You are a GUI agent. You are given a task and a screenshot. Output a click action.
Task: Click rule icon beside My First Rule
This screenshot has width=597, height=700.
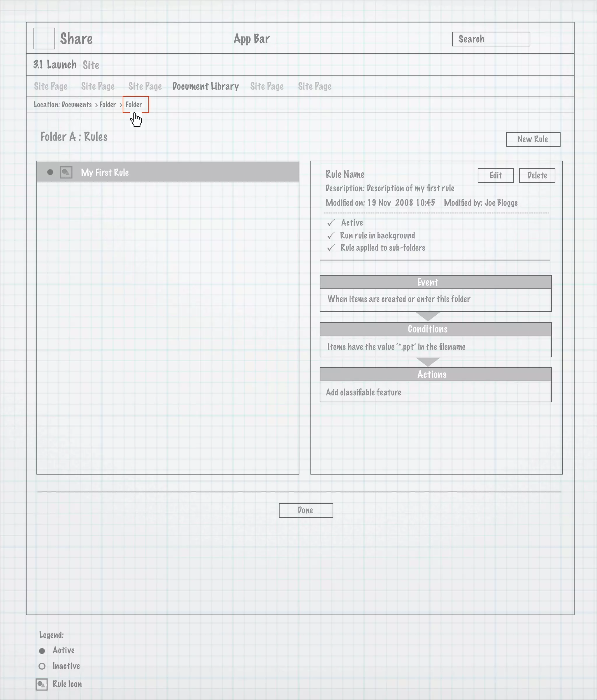[66, 172]
